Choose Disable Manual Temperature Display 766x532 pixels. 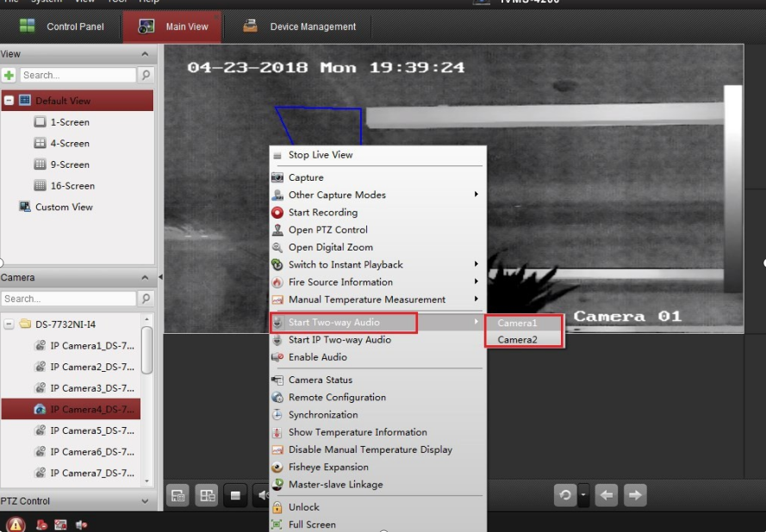(377, 449)
